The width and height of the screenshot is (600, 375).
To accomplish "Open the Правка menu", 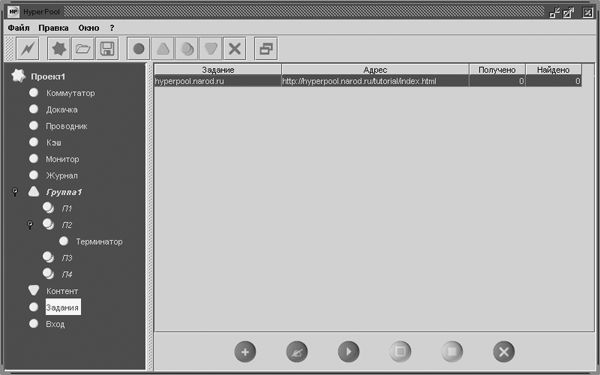I will click(x=54, y=28).
